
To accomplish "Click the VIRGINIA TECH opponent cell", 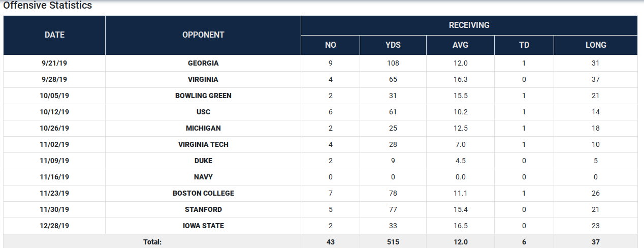I will [x=203, y=144].
